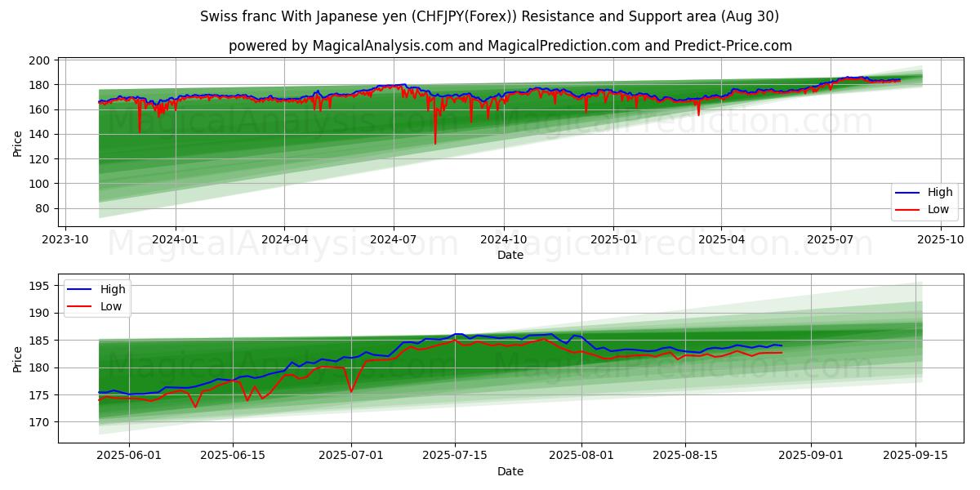
Task: Click the lower chart 'Date' axis label
Action: [510, 471]
